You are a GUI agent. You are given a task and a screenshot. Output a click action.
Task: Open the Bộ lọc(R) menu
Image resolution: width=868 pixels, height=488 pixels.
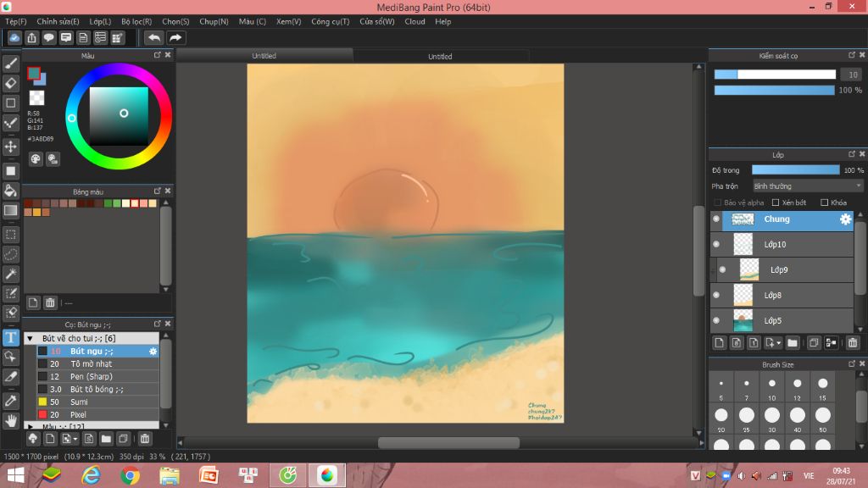click(x=136, y=21)
